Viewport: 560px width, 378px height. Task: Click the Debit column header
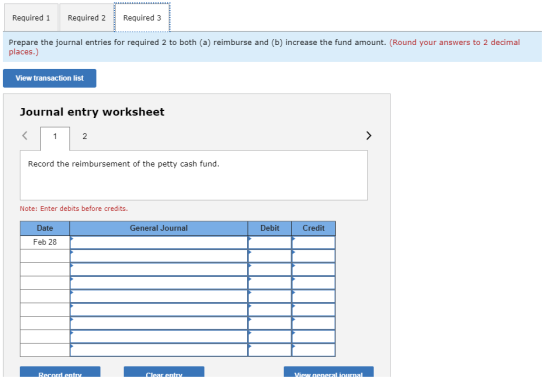[270, 228]
